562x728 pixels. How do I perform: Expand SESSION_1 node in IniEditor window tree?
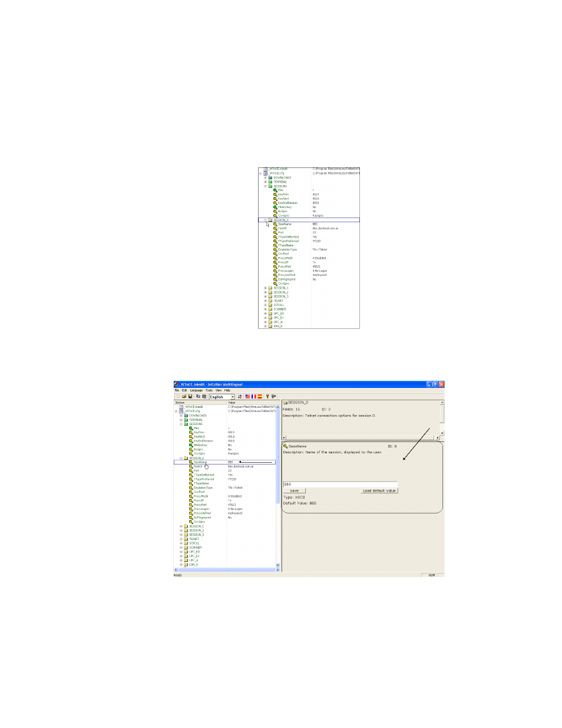pos(181,526)
